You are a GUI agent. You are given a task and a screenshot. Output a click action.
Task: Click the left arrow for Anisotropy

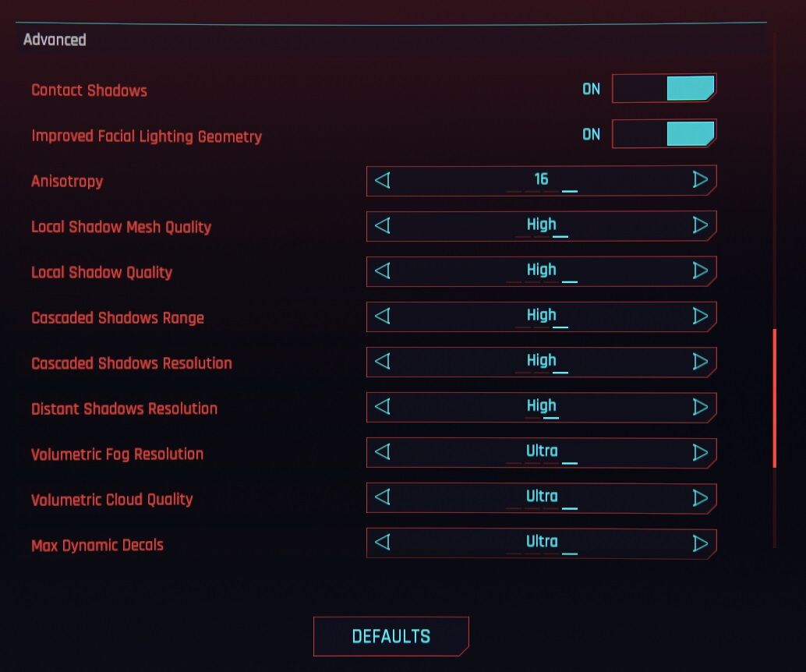click(x=383, y=181)
